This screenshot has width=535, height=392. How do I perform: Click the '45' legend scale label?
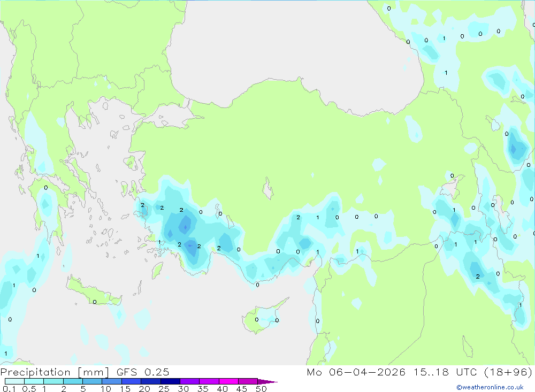pyautogui.click(x=242, y=389)
